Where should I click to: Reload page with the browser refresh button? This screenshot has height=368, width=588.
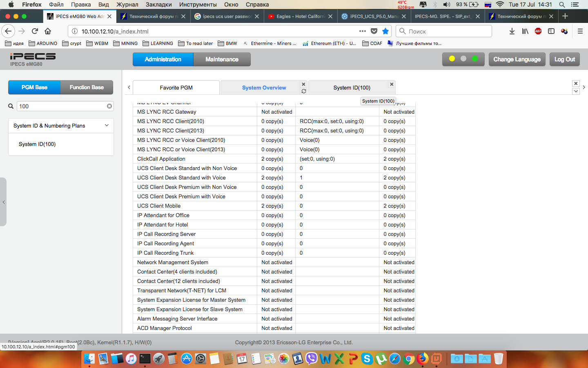click(x=35, y=31)
